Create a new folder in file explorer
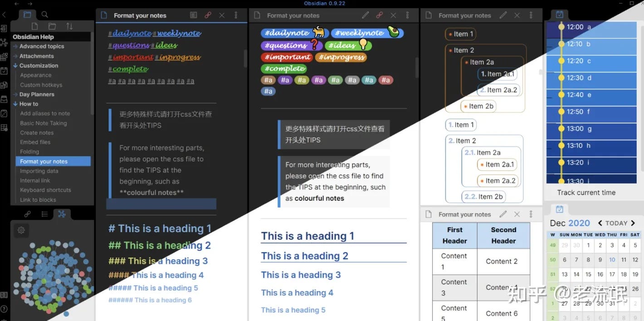Screen dimensions: 644x321 coord(52,26)
